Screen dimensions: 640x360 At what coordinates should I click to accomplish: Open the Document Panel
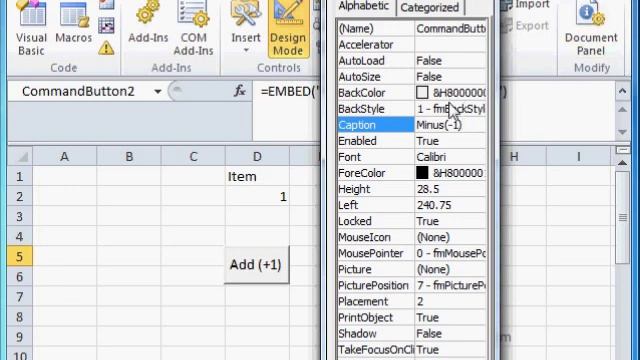[591, 29]
